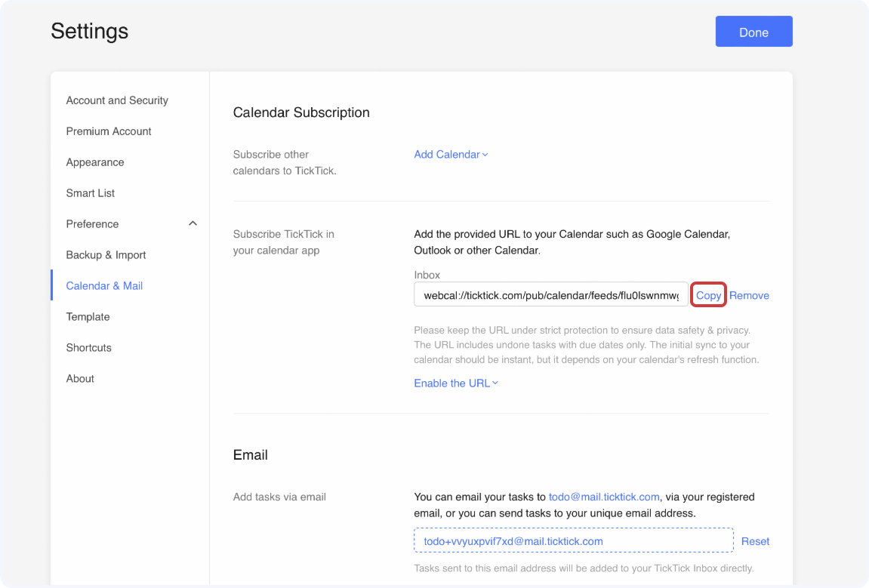Image resolution: width=869 pixels, height=588 pixels.
Task: Click the Settings page title
Action: pos(89,31)
